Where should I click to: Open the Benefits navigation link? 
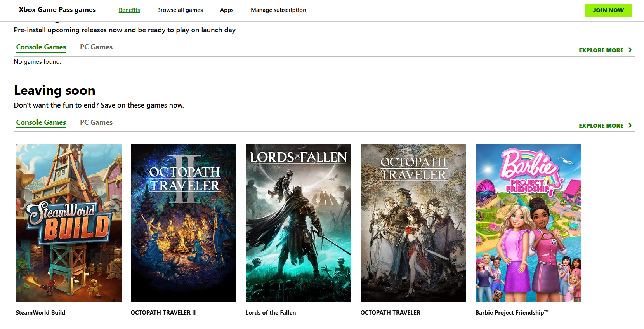(129, 10)
